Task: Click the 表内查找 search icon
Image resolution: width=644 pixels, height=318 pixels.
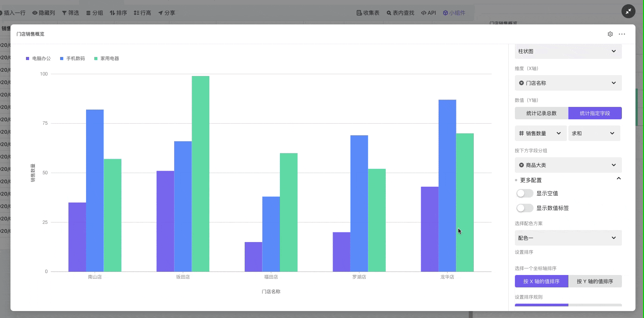Action: (x=389, y=13)
